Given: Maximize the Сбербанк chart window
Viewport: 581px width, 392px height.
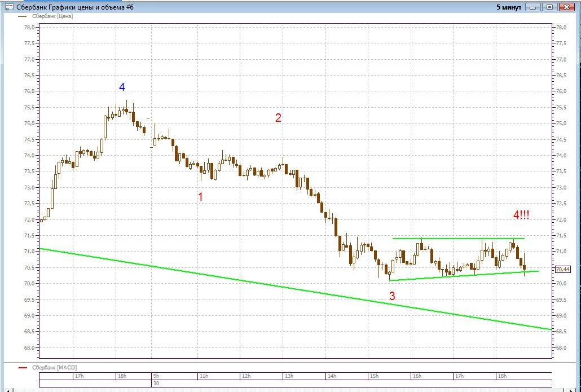Looking at the screenshot, I should [550, 7].
